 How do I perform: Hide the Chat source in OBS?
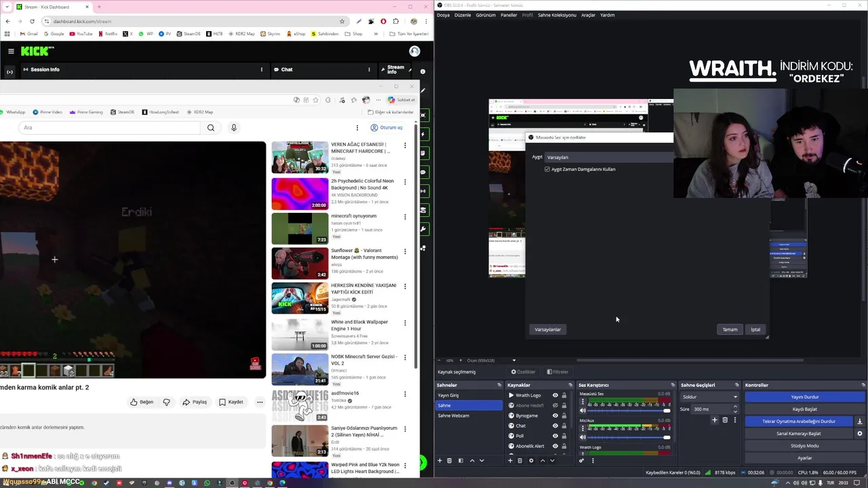555,426
